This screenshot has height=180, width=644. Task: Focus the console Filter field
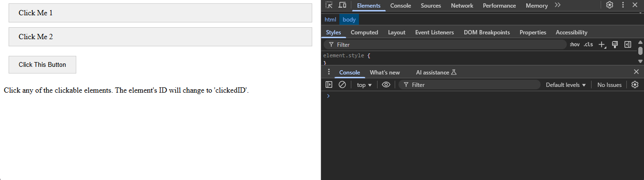click(469, 85)
